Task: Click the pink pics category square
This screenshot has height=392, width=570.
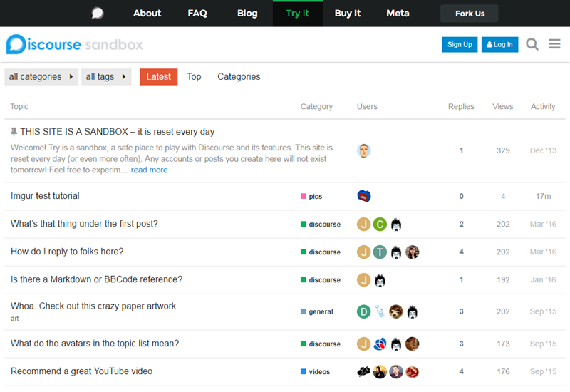Action: pos(304,196)
